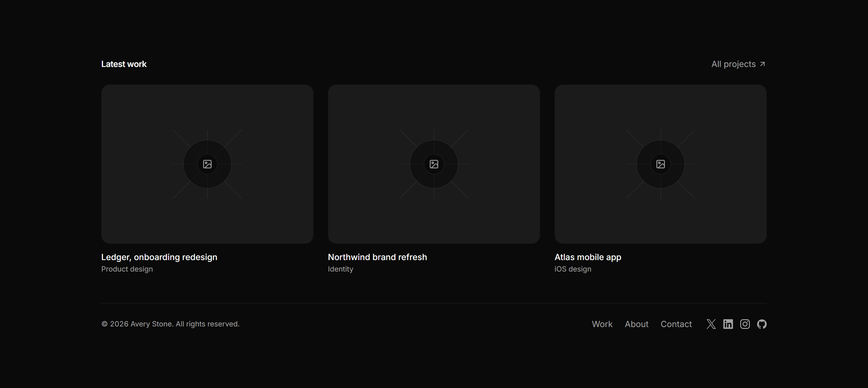Click the Latest work heading
This screenshot has height=388, width=868.
pyautogui.click(x=124, y=64)
